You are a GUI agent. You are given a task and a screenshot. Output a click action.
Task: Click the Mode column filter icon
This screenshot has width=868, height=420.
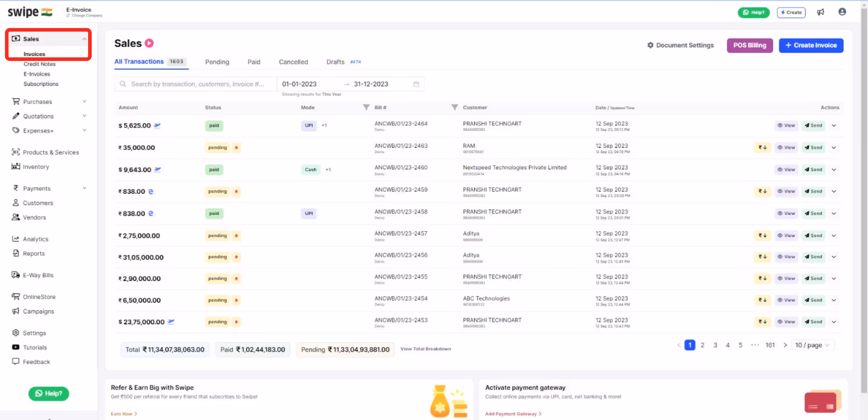(x=366, y=107)
